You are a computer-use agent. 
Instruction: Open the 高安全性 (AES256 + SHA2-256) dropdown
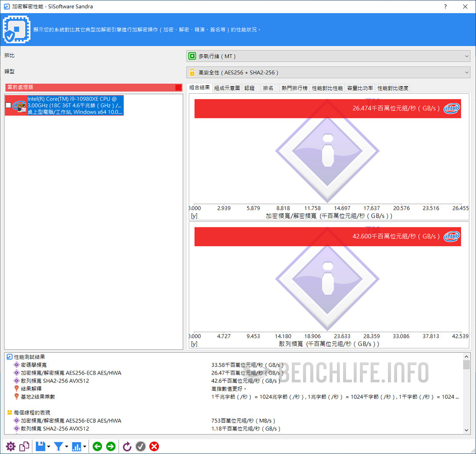pos(328,72)
